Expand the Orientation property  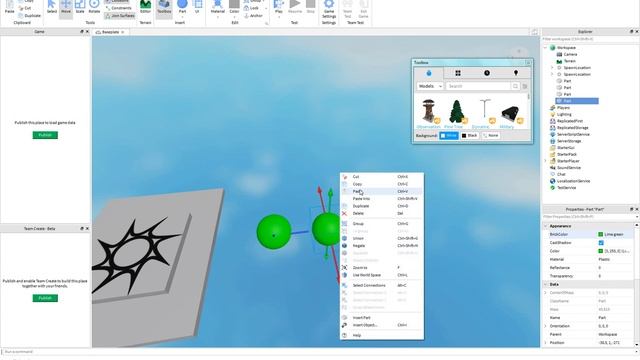coord(546,326)
